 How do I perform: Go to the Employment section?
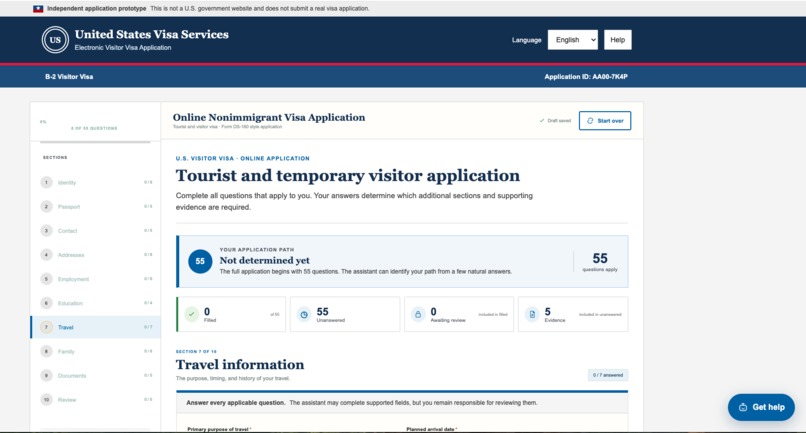[96, 279]
